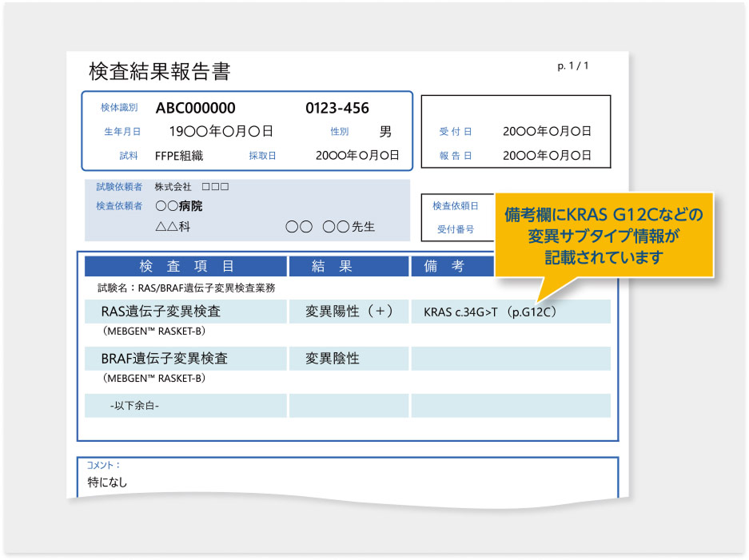Click the 変異陽性（＋） result cell
749x560 pixels.
point(349,312)
